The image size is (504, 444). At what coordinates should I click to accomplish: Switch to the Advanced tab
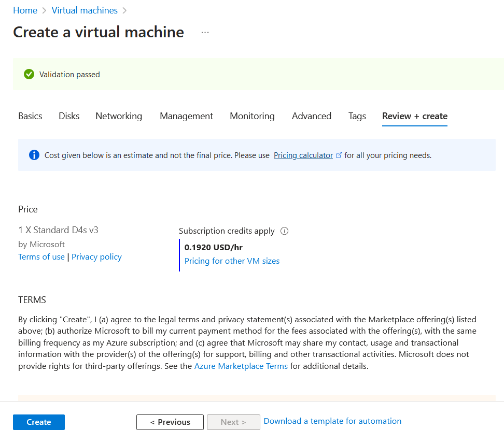coord(311,116)
